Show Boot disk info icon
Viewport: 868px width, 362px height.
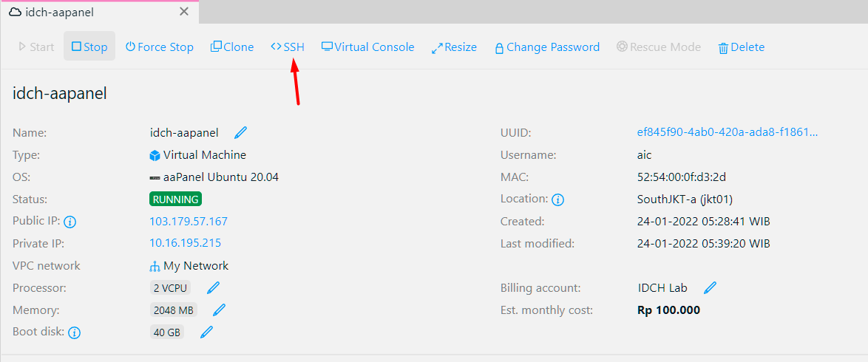click(74, 332)
